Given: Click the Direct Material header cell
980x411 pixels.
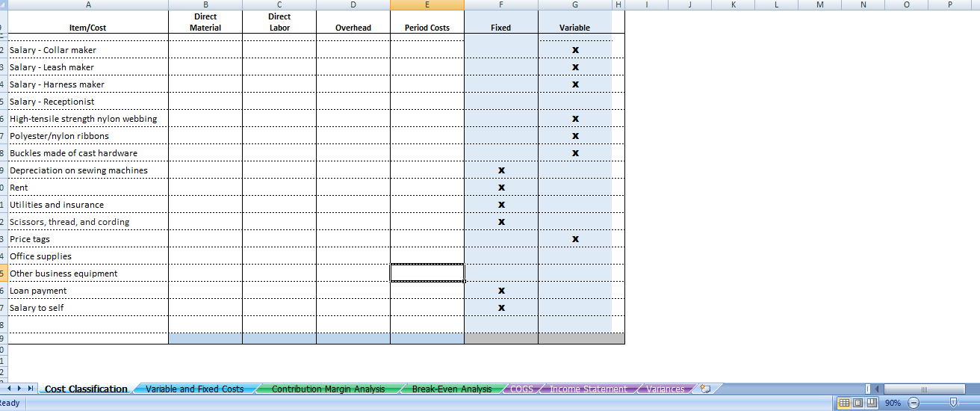Looking at the screenshot, I should pyautogui.click(x=205, y=22).
